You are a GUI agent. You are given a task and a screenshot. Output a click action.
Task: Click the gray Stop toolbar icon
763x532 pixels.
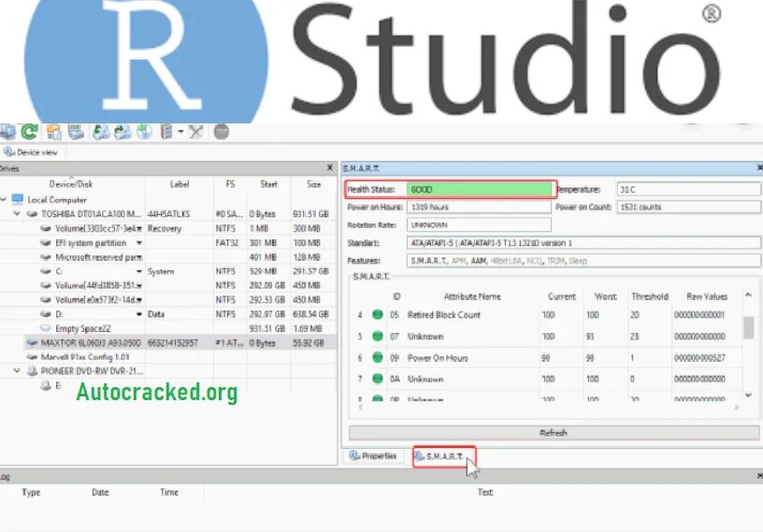pos(221,132)
